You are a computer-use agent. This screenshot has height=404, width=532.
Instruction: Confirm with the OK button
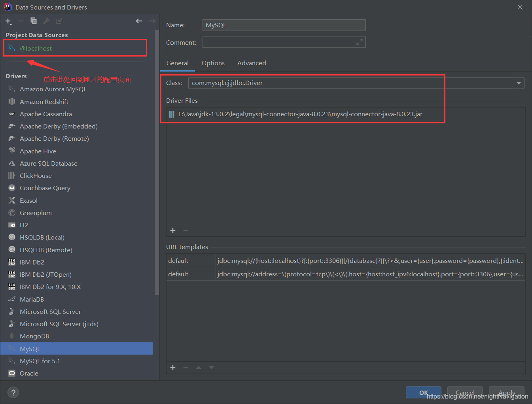[424, 393]
